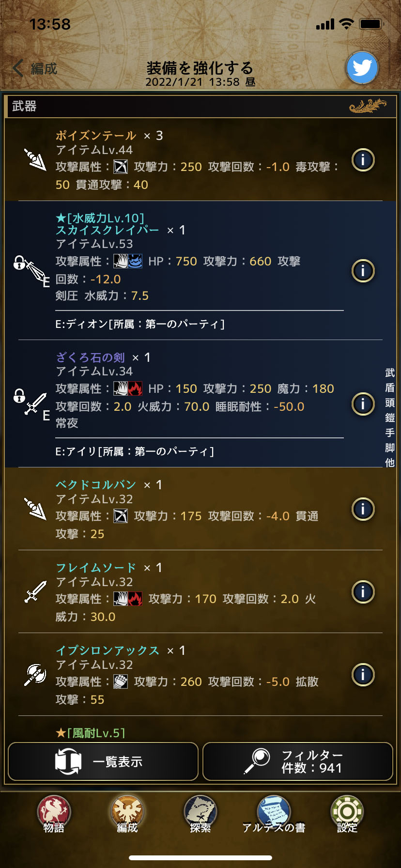View info for ベクドコルバン
Screen dimensions: 401x868
click(x=363, y=509)
